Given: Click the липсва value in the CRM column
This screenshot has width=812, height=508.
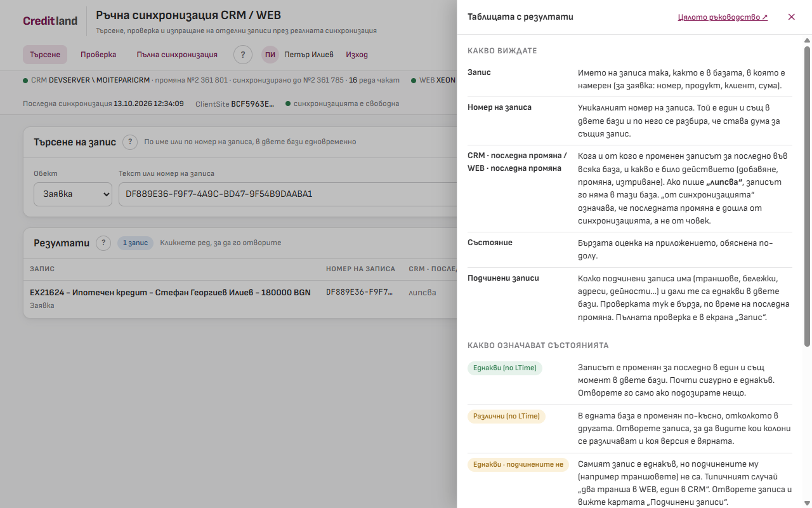Looking at the screenshot, I should (422, 293).
